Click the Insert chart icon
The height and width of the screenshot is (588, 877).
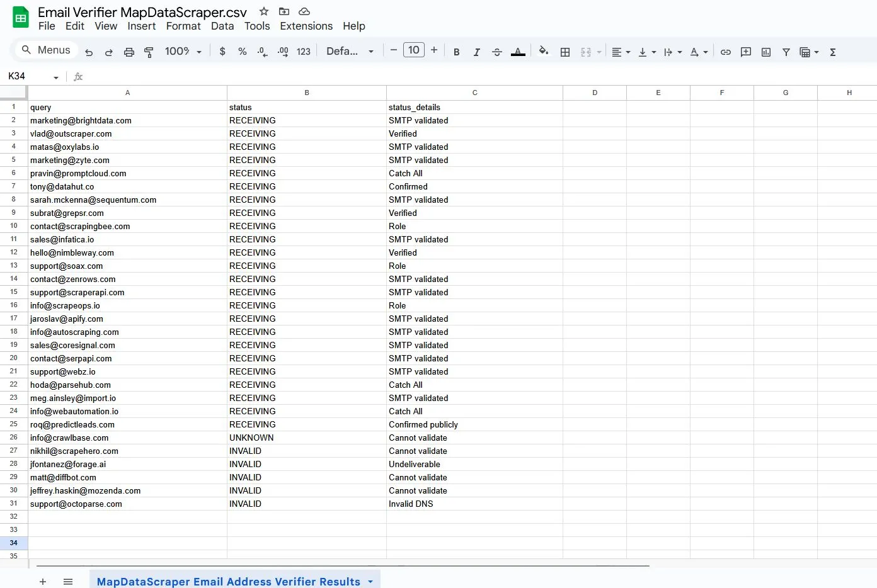click(x=766, y=52)
